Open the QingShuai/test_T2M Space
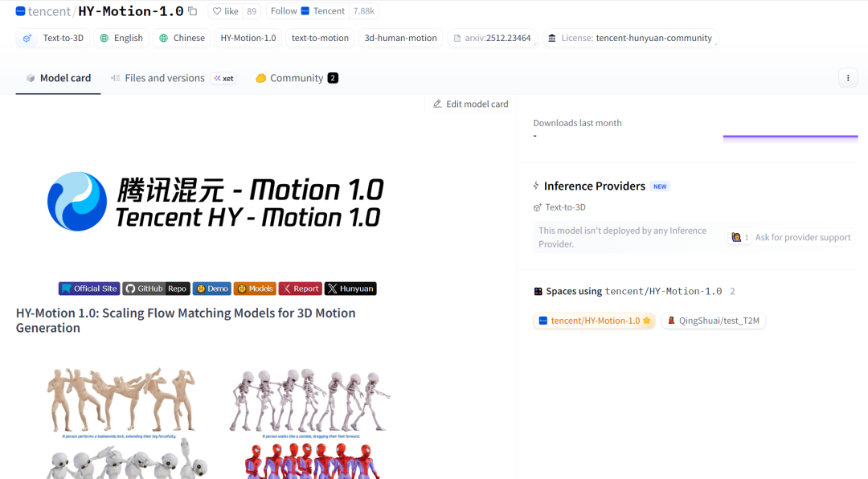This screenshot has width=868, height=479. point(714,321)
